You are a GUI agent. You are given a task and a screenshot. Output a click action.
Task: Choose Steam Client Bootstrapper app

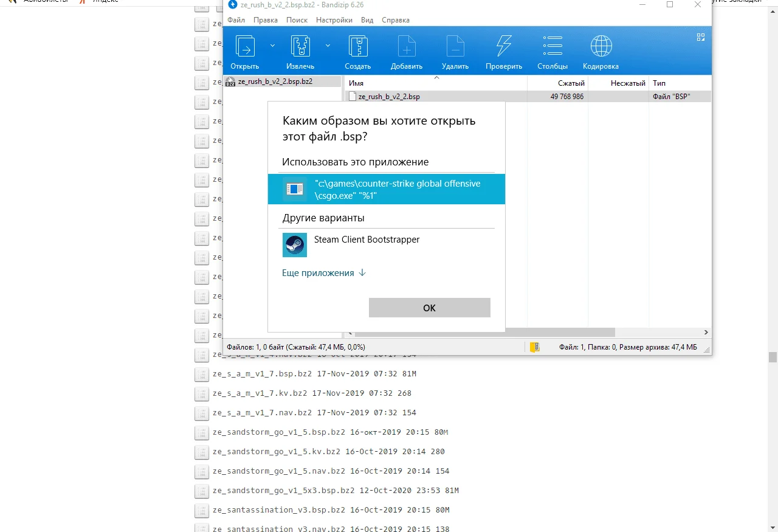pos(367,240)
